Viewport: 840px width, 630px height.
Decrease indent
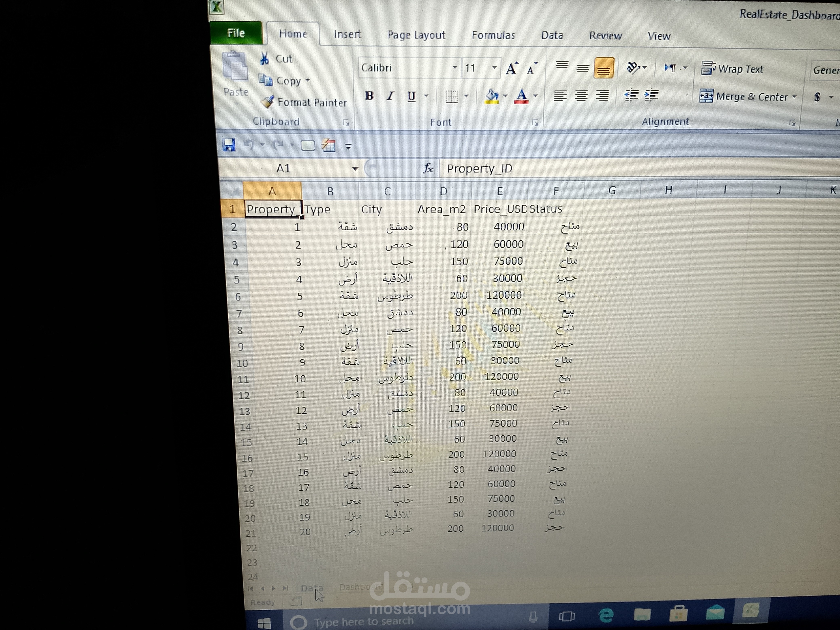(x=631, y=96)
